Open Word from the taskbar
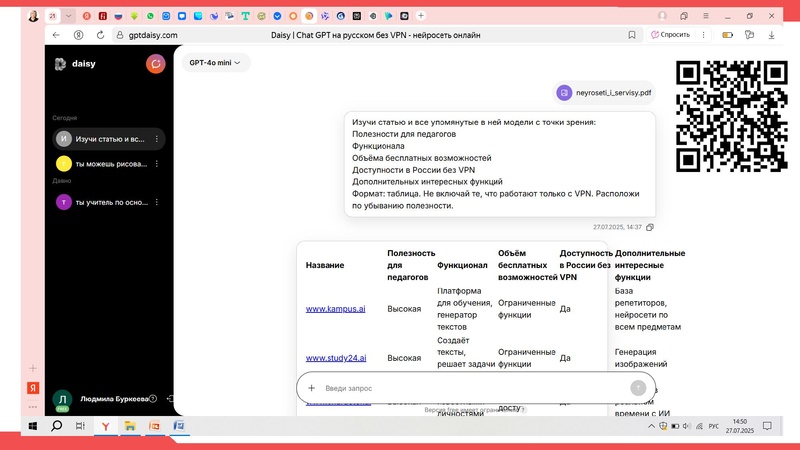The width and height of the screenshot is (800, 450). click(x=179, y=426)
